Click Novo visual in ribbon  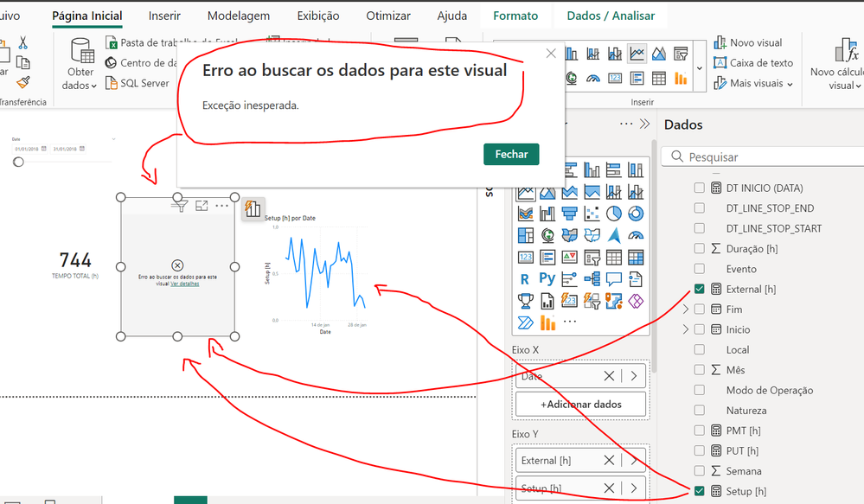[748, 42]
